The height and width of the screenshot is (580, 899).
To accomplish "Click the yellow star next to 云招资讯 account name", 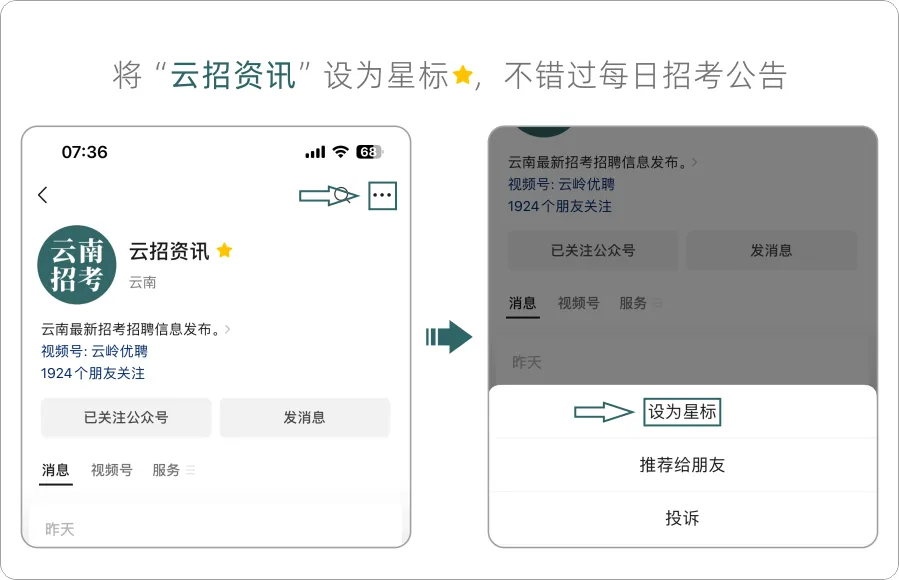I will pyautogui.click(x=225, y=251).
